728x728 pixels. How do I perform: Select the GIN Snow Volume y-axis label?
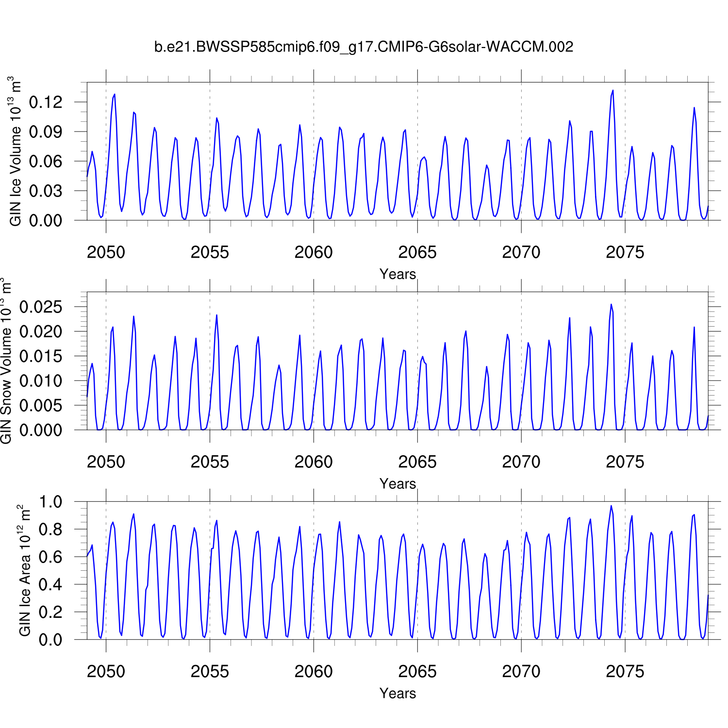[x=6, y=361]
